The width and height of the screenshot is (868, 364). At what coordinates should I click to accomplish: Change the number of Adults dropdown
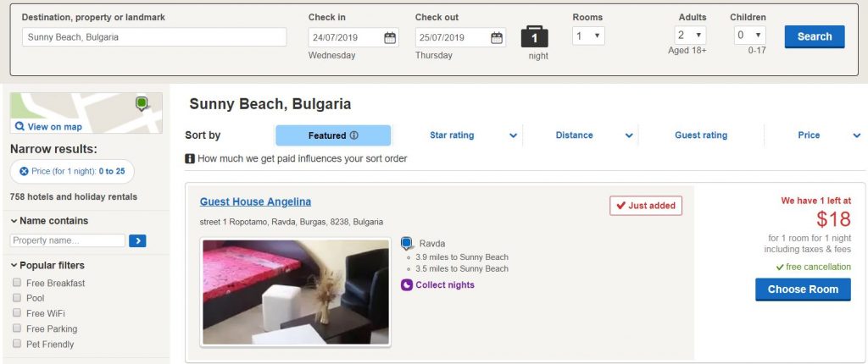688,36
